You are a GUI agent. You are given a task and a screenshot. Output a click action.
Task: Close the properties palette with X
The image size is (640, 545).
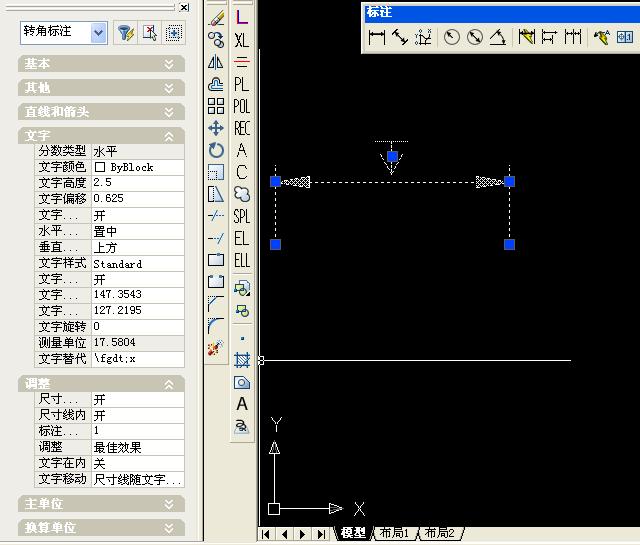tap(184, 7)
